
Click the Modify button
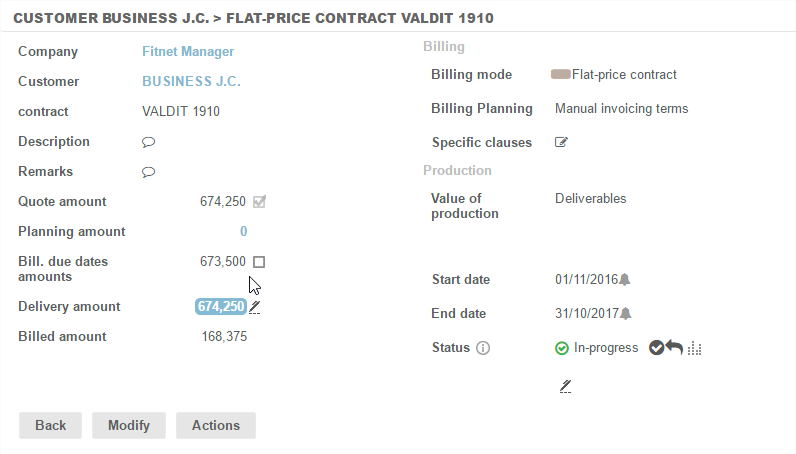coord(129,425)
